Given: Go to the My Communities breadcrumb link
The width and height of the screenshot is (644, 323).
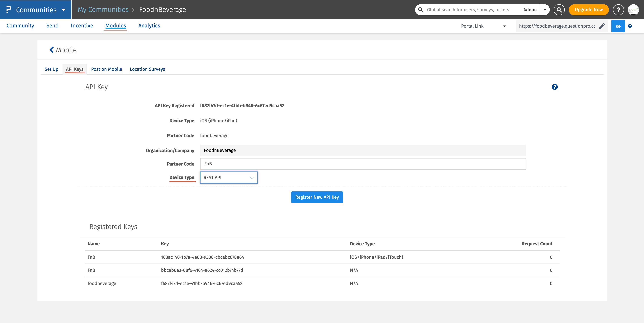Looking at the screenshot, I should (x=103, y=9).
